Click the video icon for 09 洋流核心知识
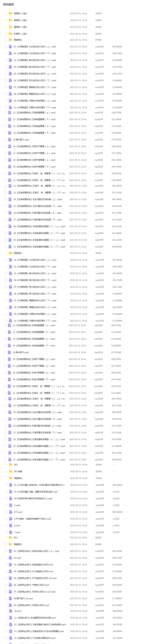This screenshot has width=163, height=644. [x=10, y=605]
